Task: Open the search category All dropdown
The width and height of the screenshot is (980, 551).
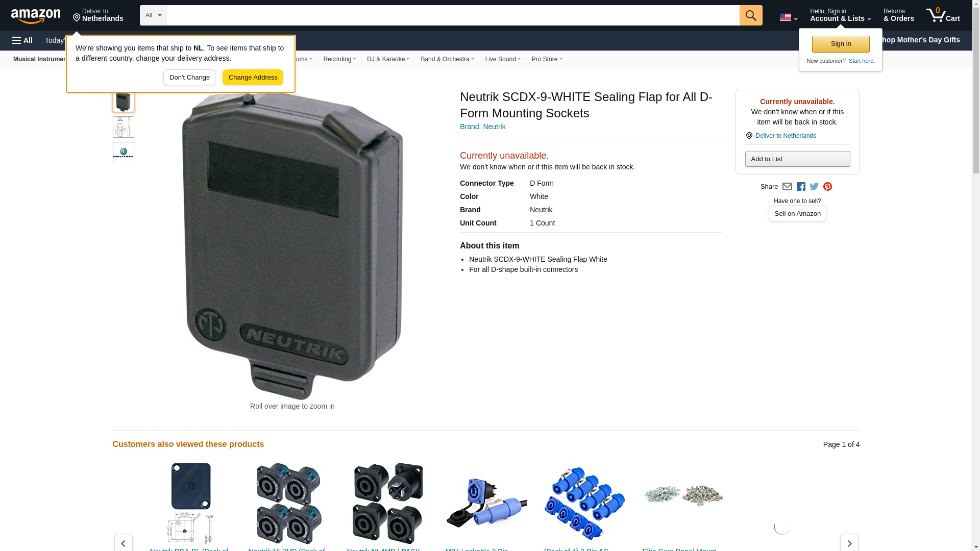Action: tap(153, 15)
